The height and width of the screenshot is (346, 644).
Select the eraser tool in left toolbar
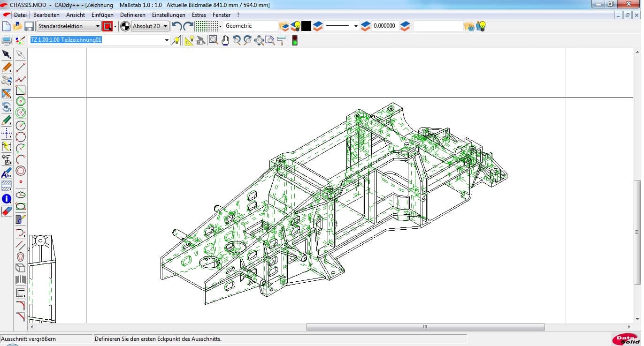coord(7,211)
